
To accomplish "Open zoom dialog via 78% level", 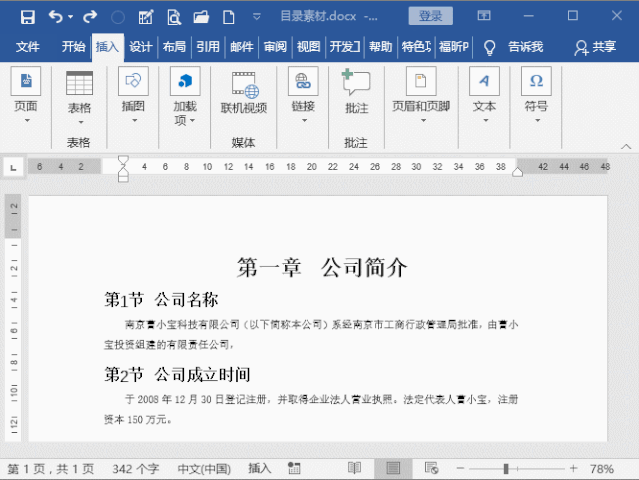I will (x=602, y=469).
